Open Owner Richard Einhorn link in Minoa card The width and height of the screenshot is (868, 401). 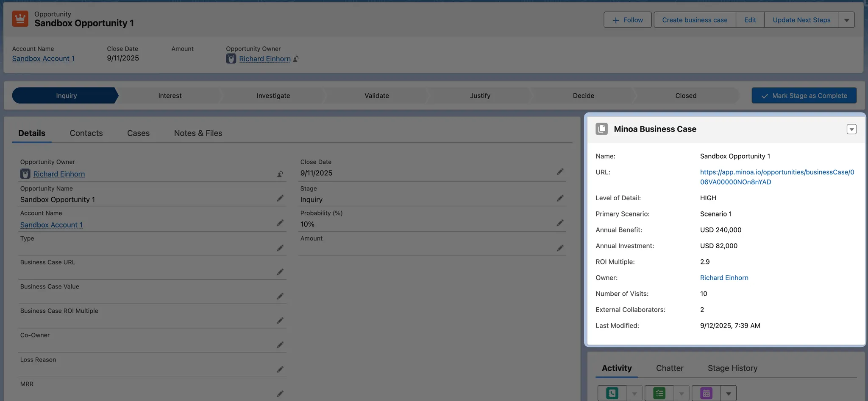coord(724,278)
